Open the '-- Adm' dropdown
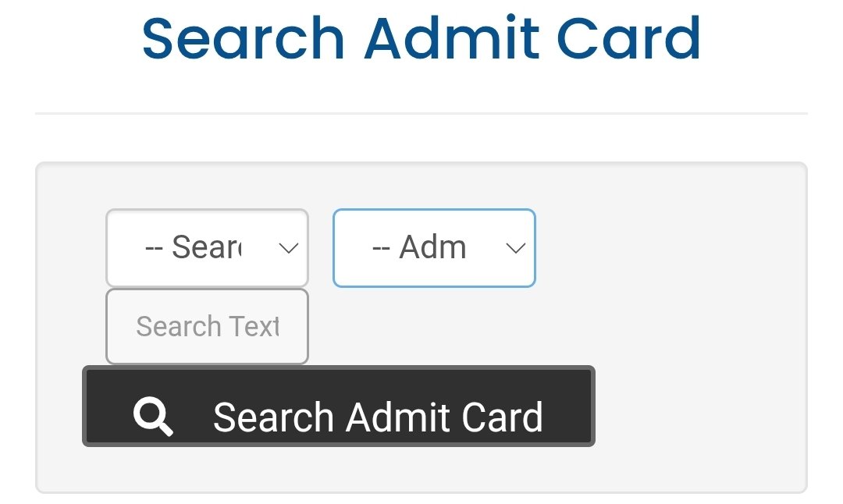Screen dimensions: 843x504 pos(434,248)
